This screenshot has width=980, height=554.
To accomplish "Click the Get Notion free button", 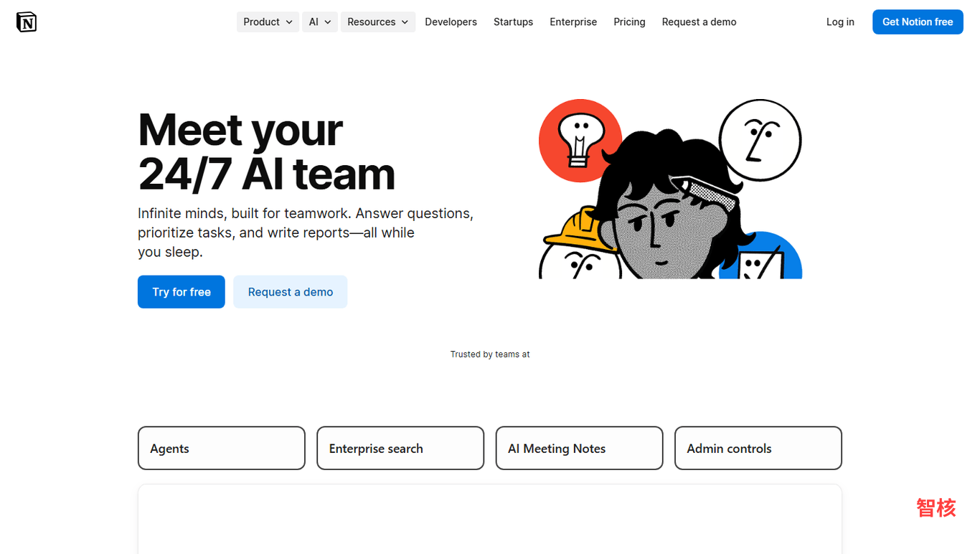I will (x=918, y=22).
